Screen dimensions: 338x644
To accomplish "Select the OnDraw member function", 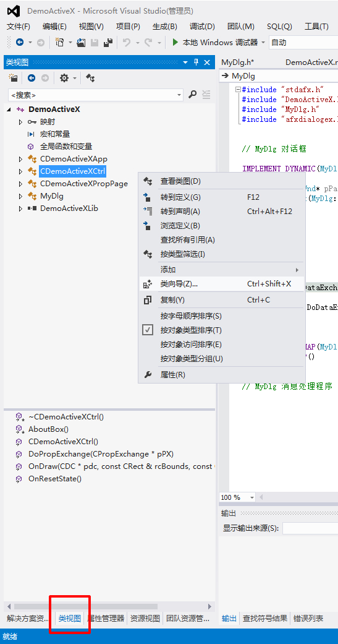I will (121, 466).
